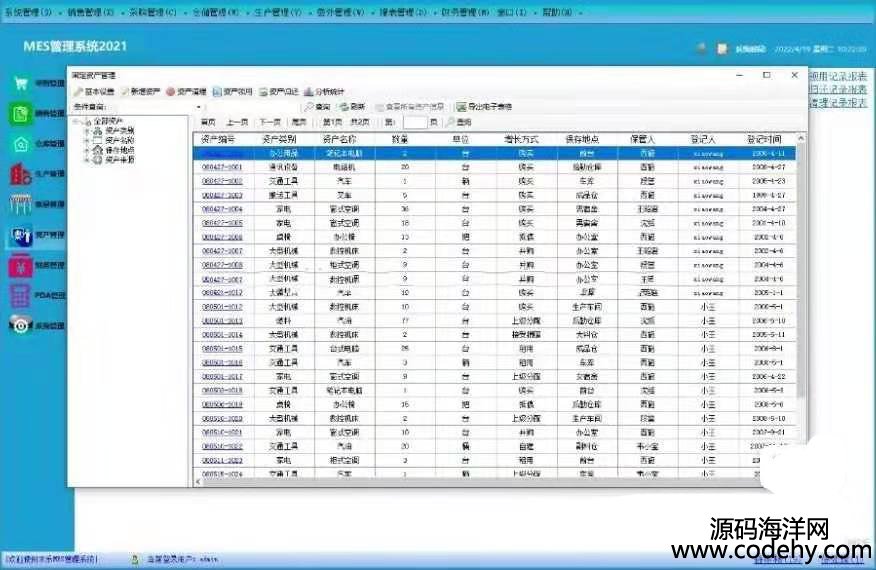Screen dimensions: 876x570
Task: Open the 仓储管理(W) menu
Action: 215,12
